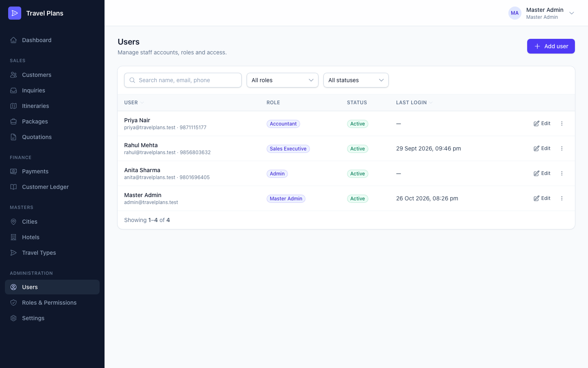
Task: Edit the Master Admin user row
Action: tap(542, 198)
